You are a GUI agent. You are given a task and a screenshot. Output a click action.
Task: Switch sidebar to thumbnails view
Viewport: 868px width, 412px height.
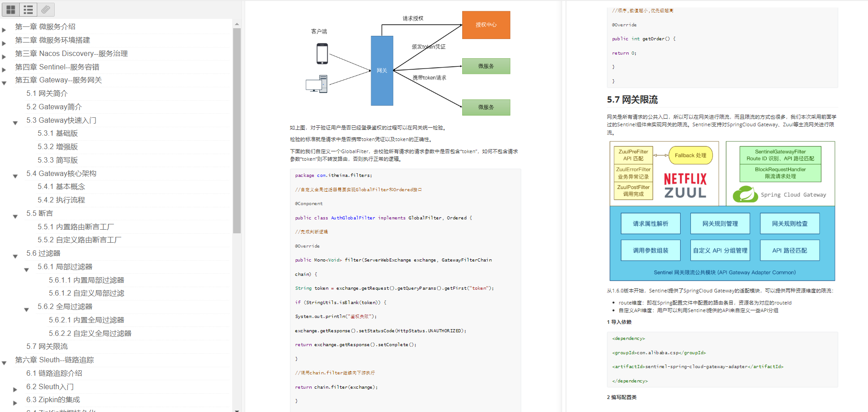click(x=11, y=9)
